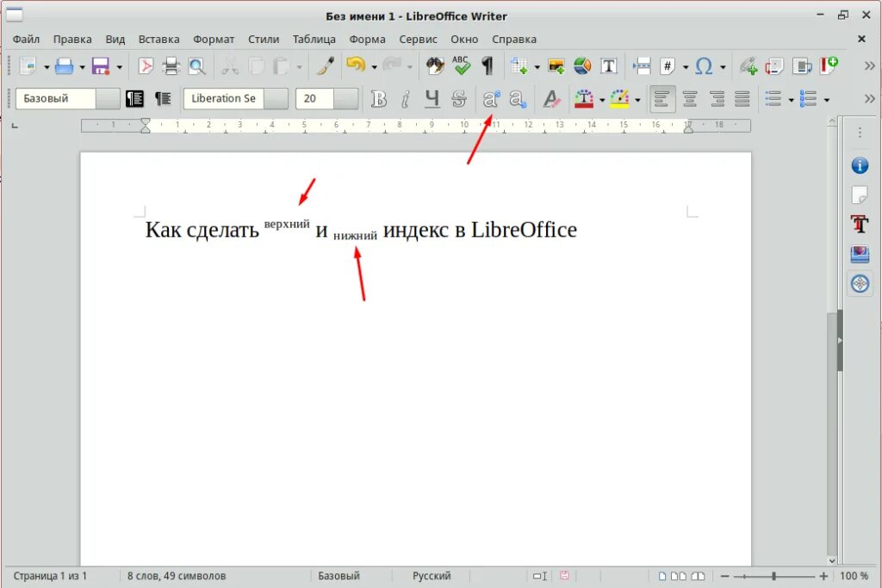Click the New document icon

pos(27,66)
